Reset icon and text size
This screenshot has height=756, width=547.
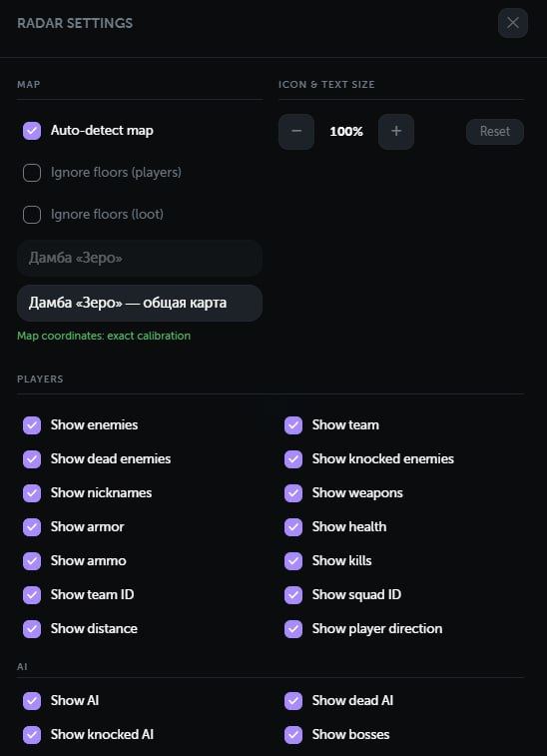coord(495,131)
